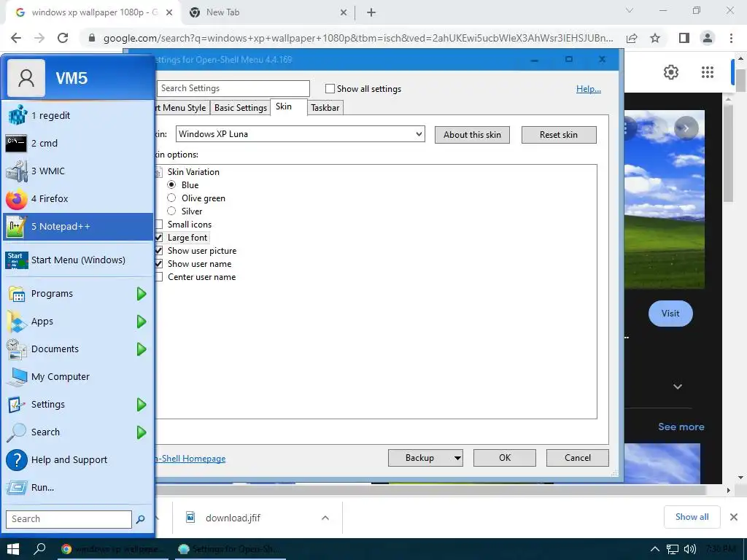Open the Backup button dropdown arrow
This screenshot has height=560, width=747.
pyautogui.click(x=457, y=458)
